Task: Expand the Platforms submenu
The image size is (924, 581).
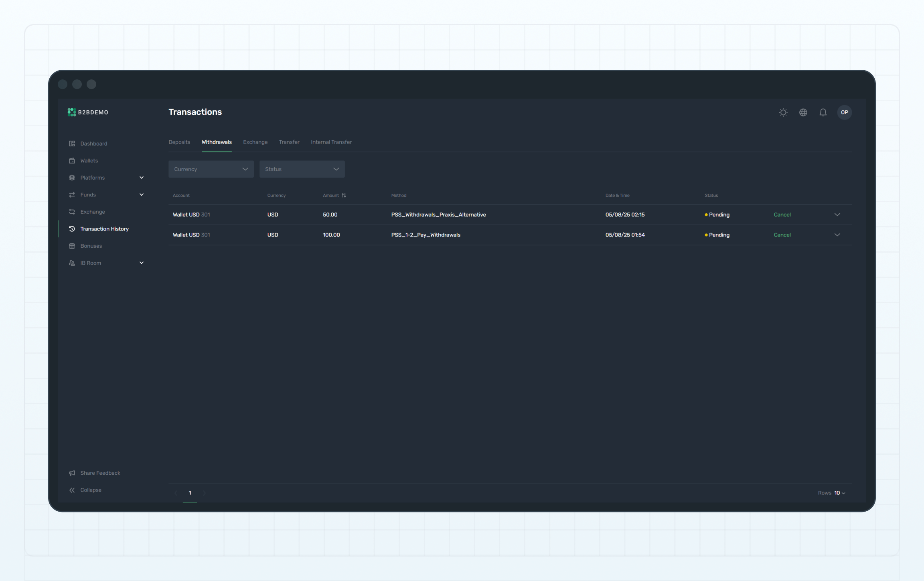Action: click(x=141, y=178)
